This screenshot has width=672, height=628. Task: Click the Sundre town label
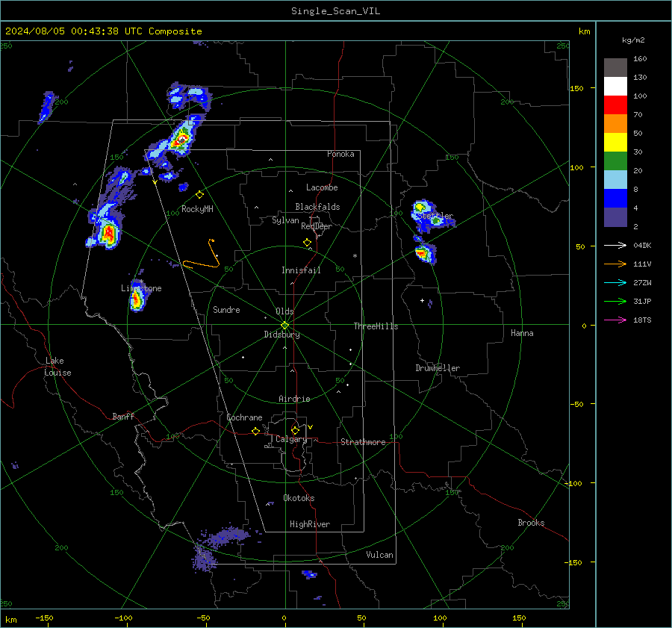[226, 310]
